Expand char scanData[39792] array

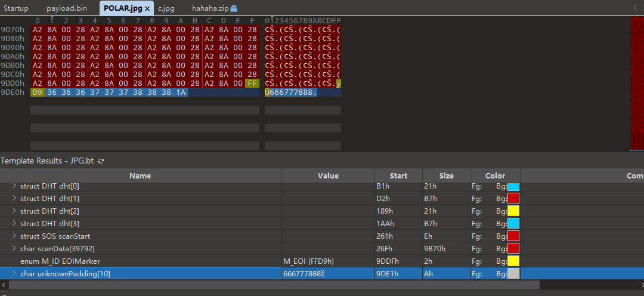pyautogui.click(x=14, y=248)
